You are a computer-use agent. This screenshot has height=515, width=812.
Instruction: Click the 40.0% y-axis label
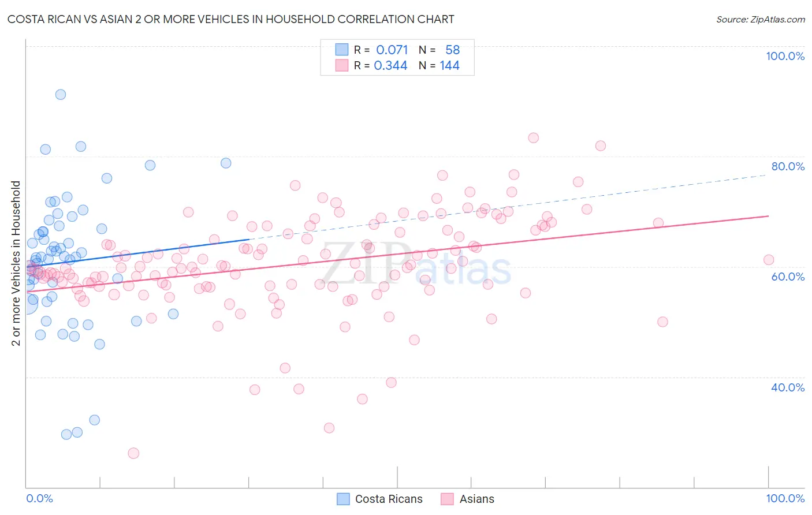pyautogui.click(x=788, y=387)
